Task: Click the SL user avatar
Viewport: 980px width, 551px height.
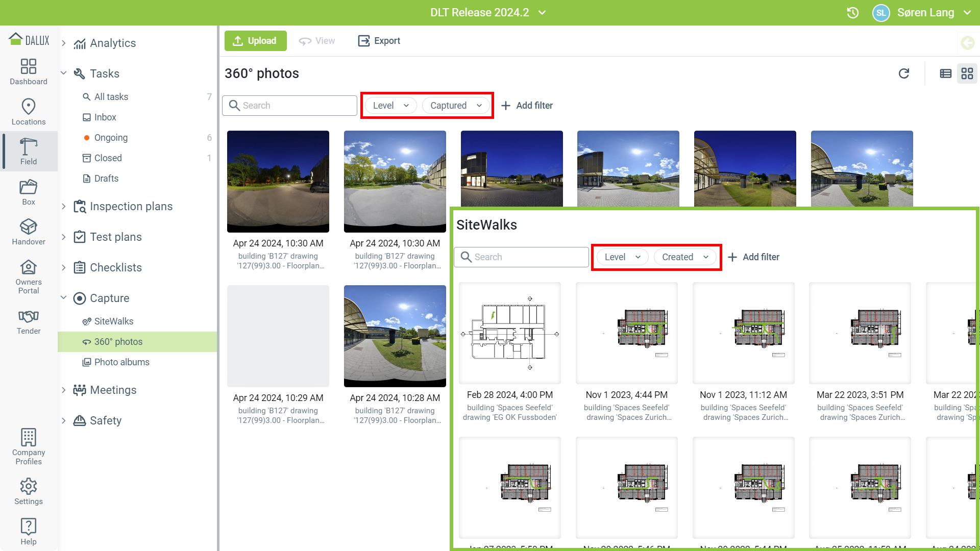Action: (x=881, y=13)
